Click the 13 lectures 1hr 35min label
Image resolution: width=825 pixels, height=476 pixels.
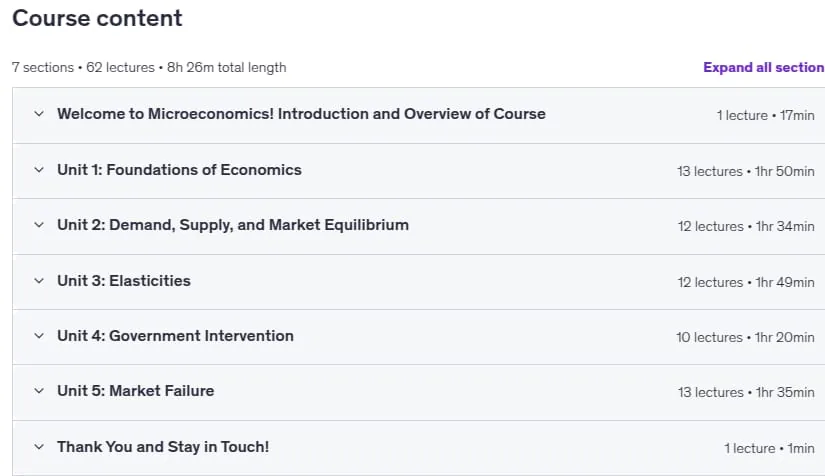(x=746, y=392)
